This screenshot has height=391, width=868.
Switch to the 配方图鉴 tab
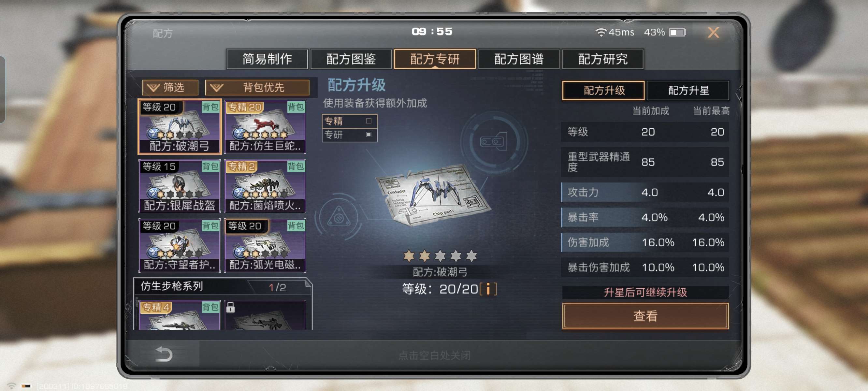[351, 59]
